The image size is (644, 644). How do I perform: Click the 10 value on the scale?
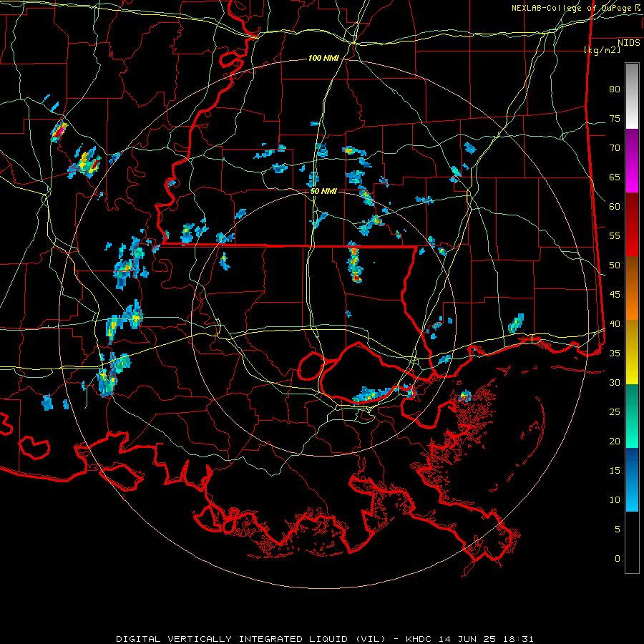615,500
